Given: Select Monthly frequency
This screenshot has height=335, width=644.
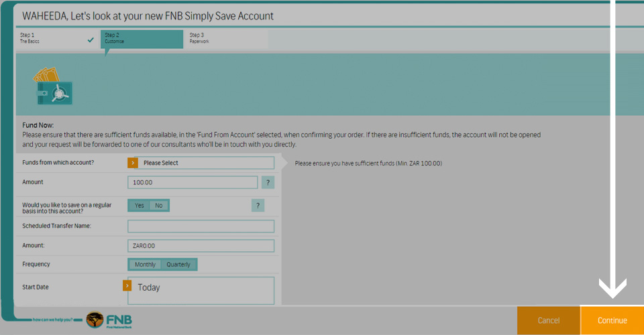Looking at the screenshot, I should coord(145,265).
